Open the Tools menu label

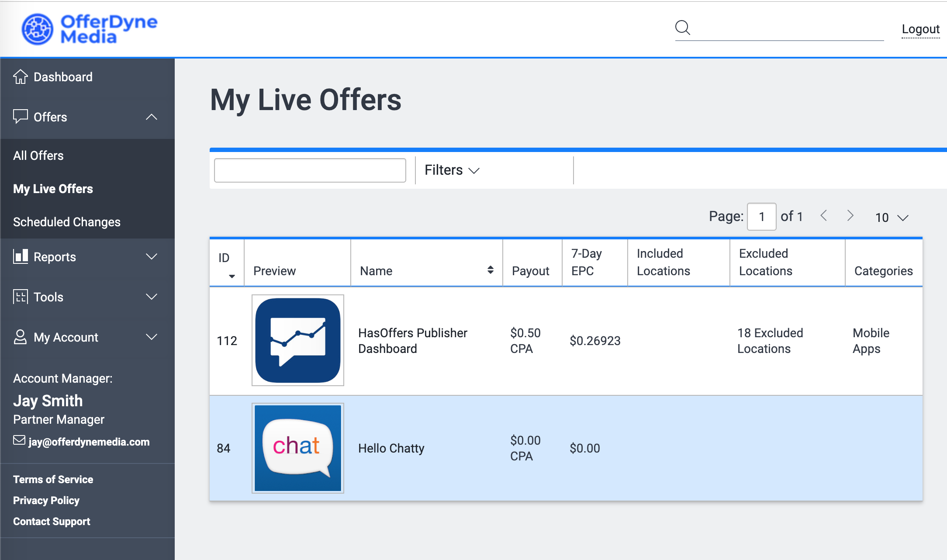coord(48,297)
